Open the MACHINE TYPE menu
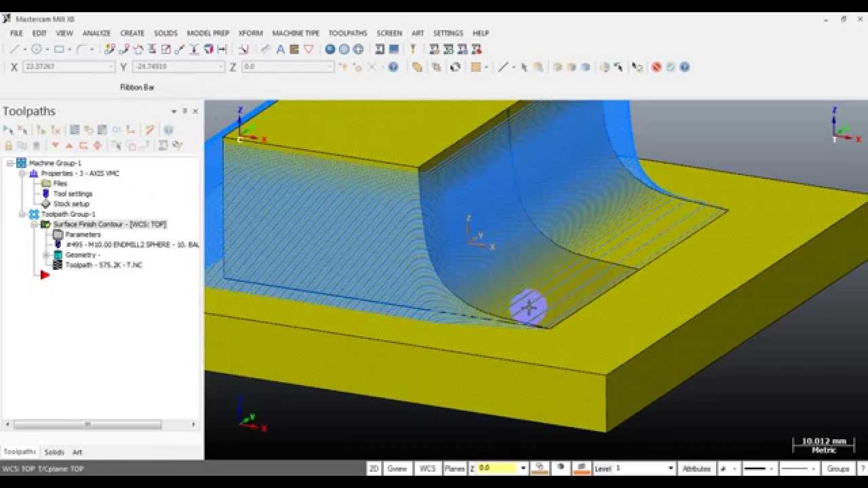Viewport: 868px width, 488px height. click(x=296, y=33)
